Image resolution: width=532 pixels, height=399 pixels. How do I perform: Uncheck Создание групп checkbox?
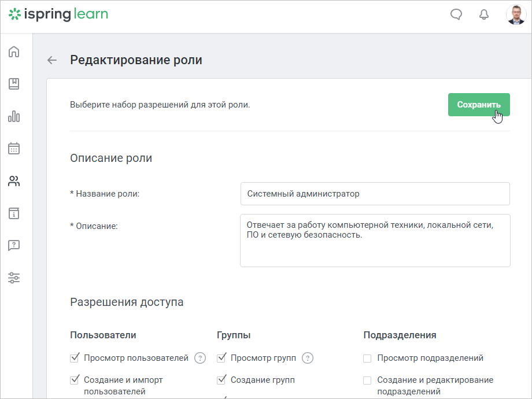click(221, 380)
